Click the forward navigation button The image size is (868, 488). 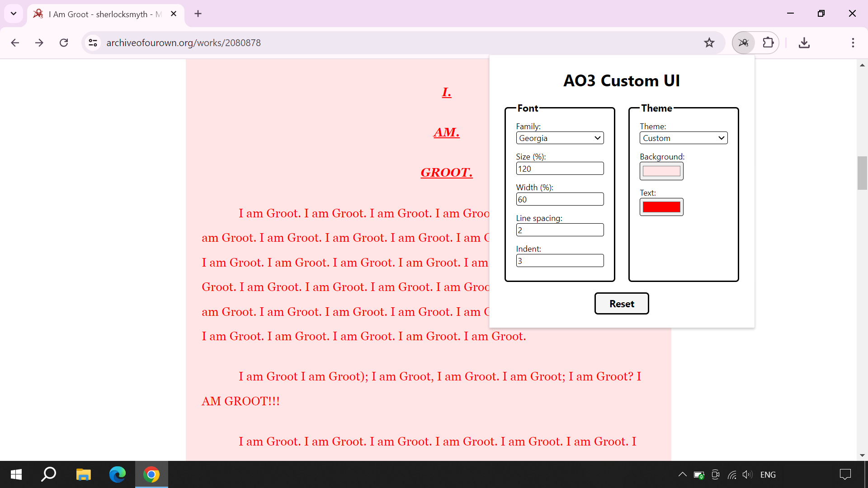39,42
